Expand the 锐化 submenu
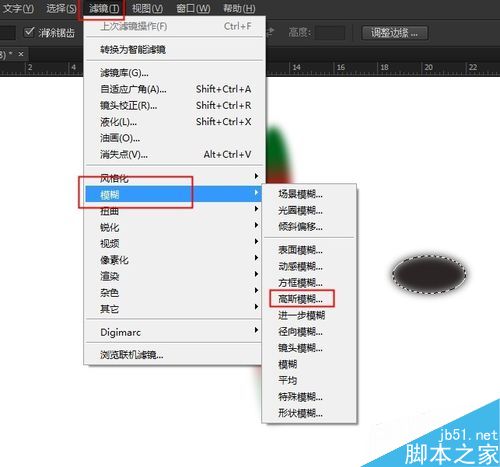This screenshot has height=467, width=500. [174, 227]
